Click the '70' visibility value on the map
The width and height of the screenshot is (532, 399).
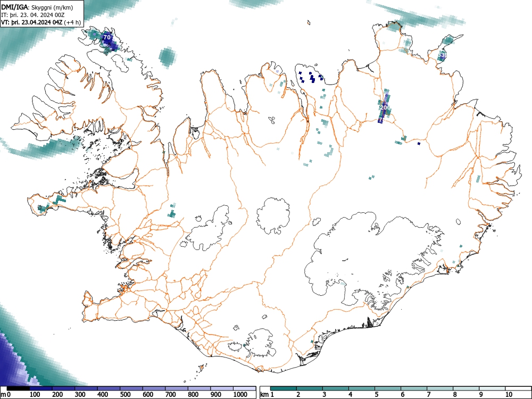(107, 37)
